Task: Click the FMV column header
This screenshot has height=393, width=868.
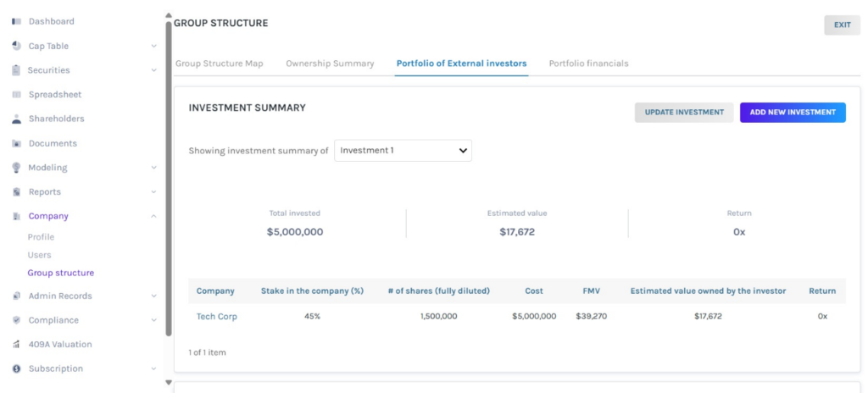Action: click(591, 291)
